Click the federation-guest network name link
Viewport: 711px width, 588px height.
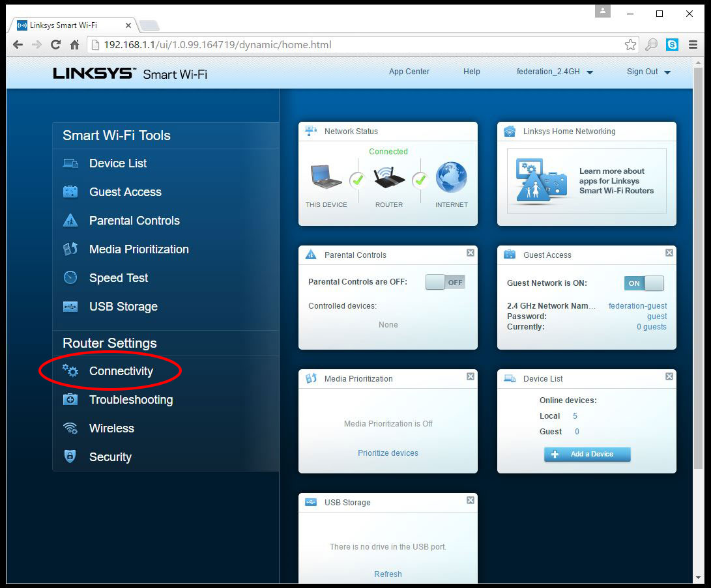637,306
